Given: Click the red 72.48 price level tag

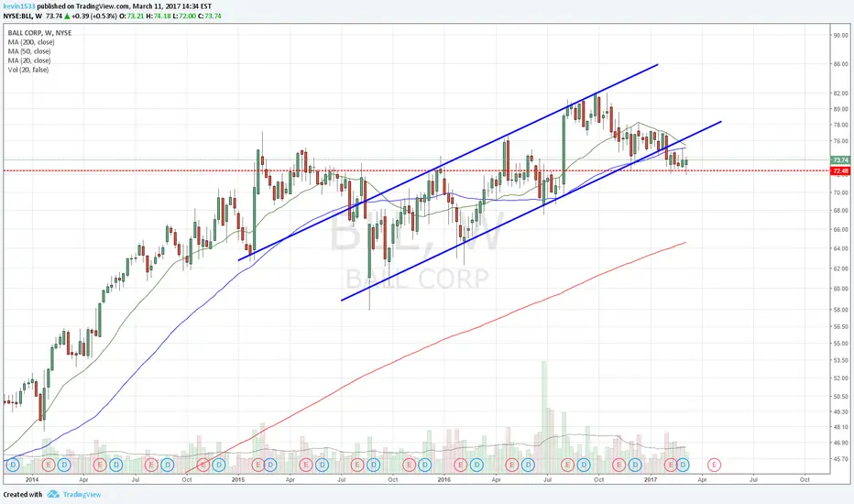Looking at the screenshot, I should click(840, 171).
